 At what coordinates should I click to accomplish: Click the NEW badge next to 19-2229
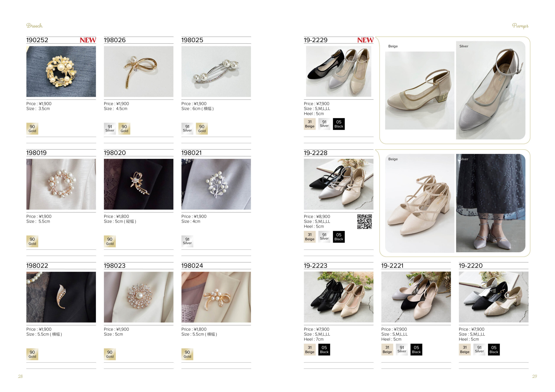tap(365, 40)
